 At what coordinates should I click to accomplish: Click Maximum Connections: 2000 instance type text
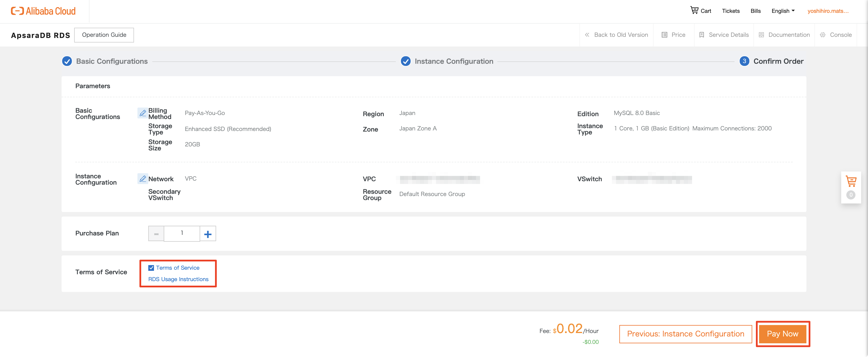(731, 128)
